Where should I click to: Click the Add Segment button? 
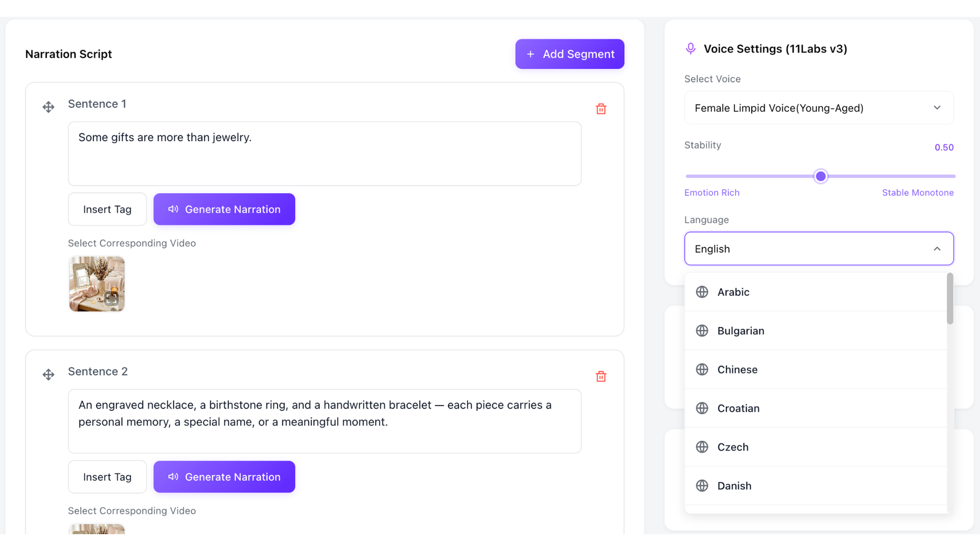[x=570, y=54]
